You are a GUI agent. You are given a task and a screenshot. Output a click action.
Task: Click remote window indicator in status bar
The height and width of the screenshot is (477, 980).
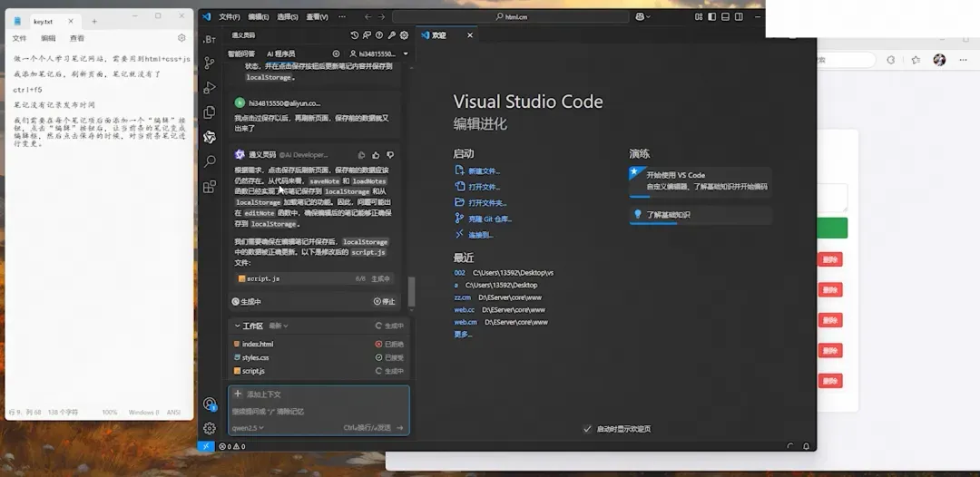pyautogui.click(x=206, y=446)
